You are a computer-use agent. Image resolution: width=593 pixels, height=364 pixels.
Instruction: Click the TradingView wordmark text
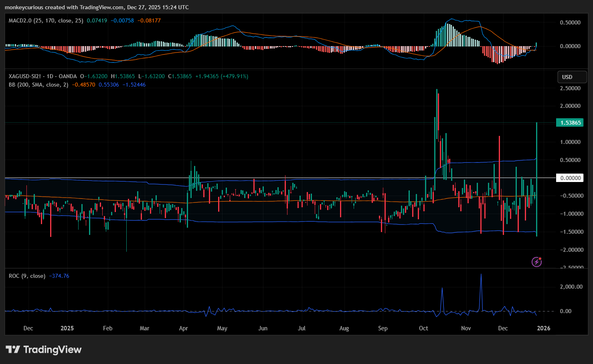(52, 350)
